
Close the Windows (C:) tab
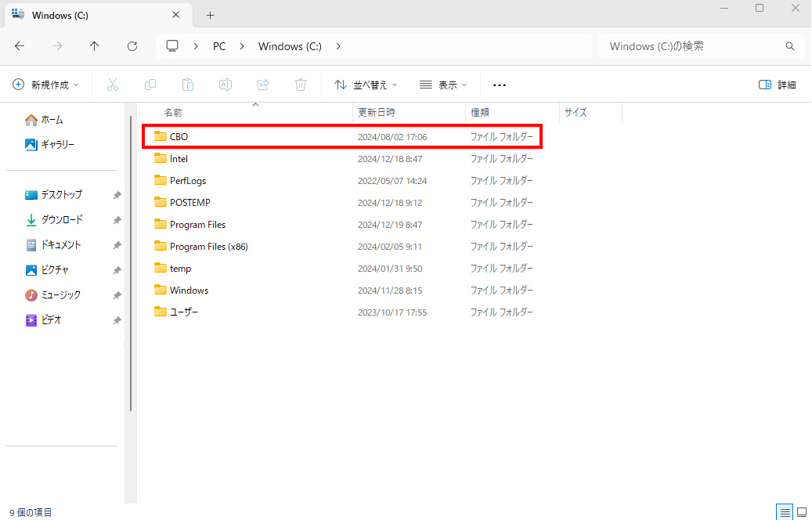coord(176,15)
